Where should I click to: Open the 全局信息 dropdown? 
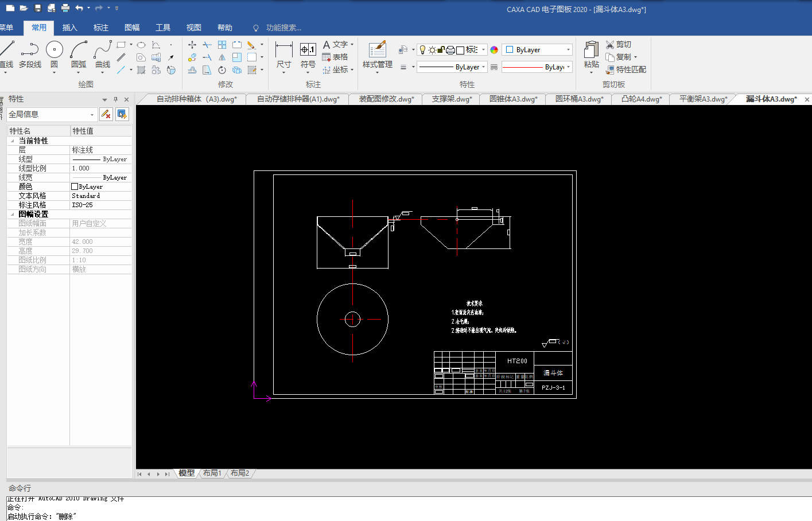click(92, 115)
